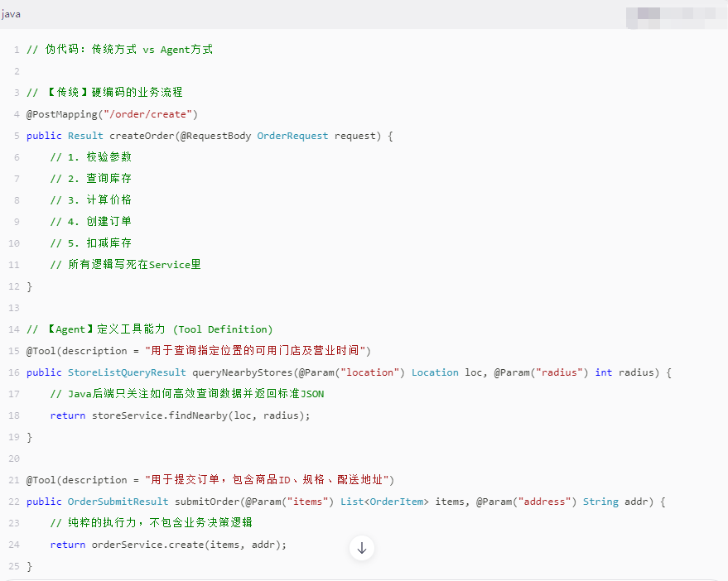
Task: Click the comment "纯粹的执行力，不包含业务决策逻辑"
Action: [x=160, y=522]
